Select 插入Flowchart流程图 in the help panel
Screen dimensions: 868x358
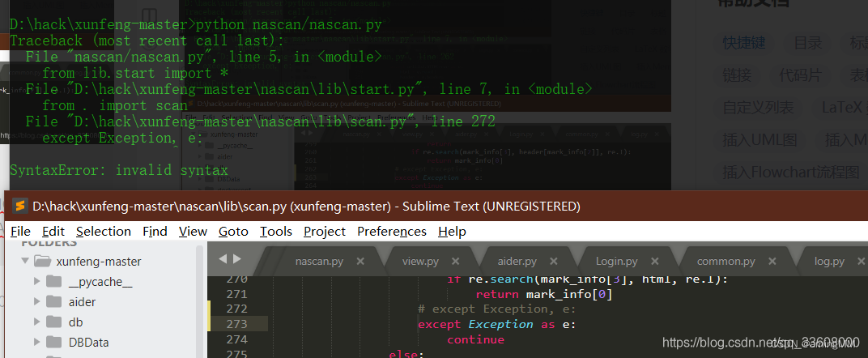coord(790,172)
